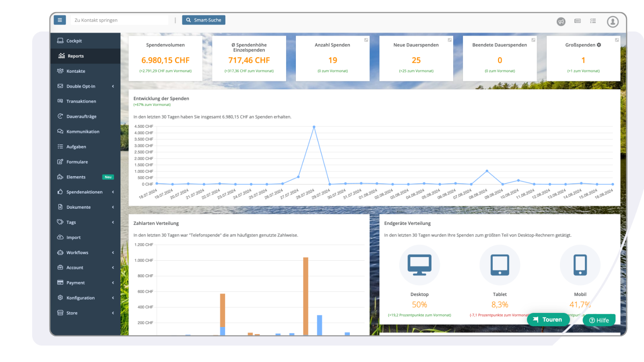The image size is (644, 362).
Task: Open the Cockpit section in the sidebar
Action: tap(74, 41)
